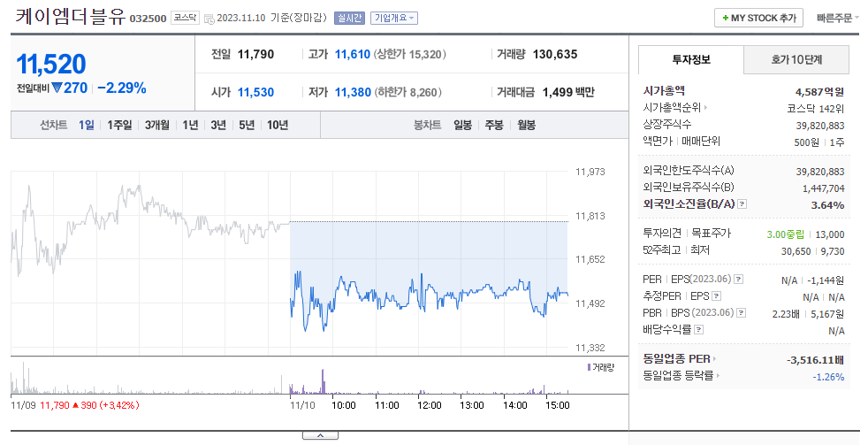Click the 11/10 date axis label
This screenshot has width=868, height=445.
pyautogui.click(x=301, y=406)
